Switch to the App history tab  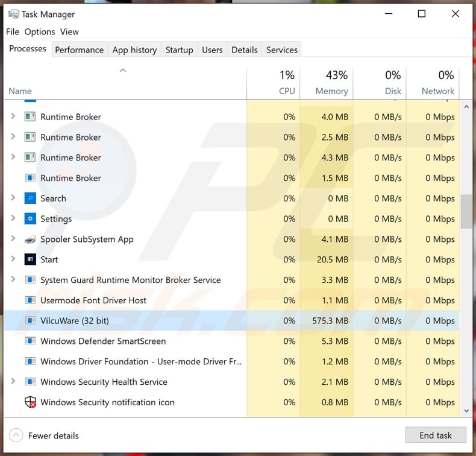[134, 50]
